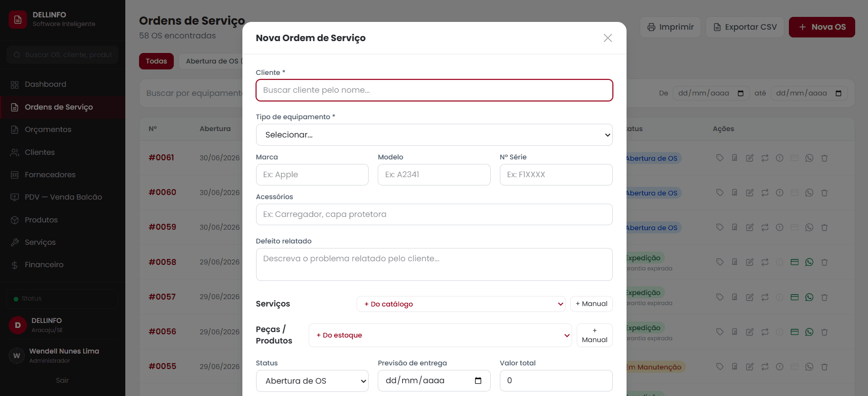Send WhatsApp message for OS #0061
This screenshot has height=396, width=868.
click(809, 158)
